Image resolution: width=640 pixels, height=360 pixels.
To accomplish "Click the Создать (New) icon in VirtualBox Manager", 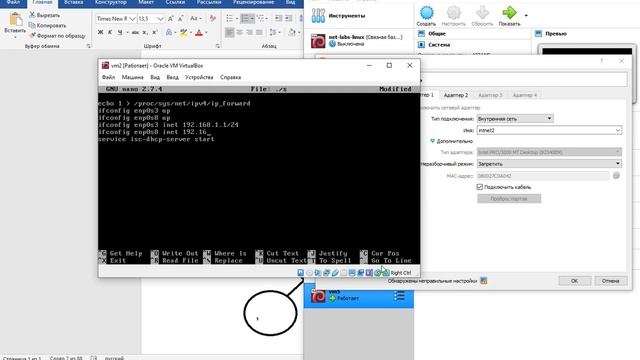I will pyautogui.click(x=426, y=13).
